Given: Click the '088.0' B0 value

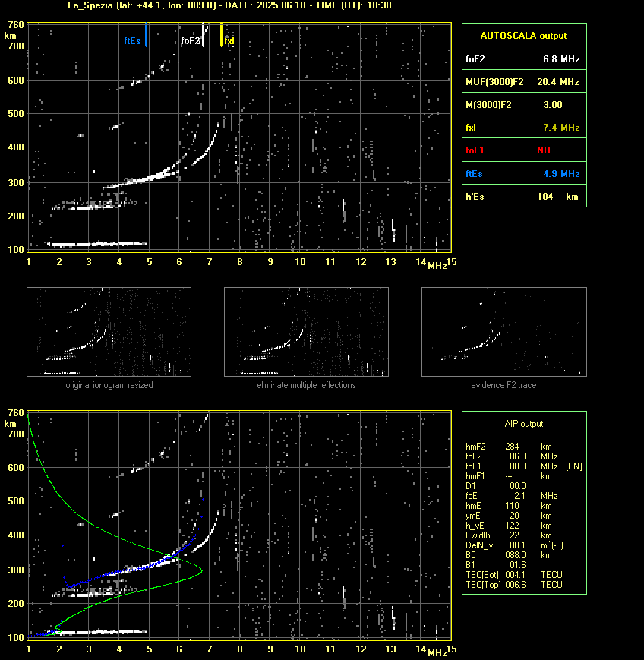Looking at the screenshot, I should coord(516,555).
